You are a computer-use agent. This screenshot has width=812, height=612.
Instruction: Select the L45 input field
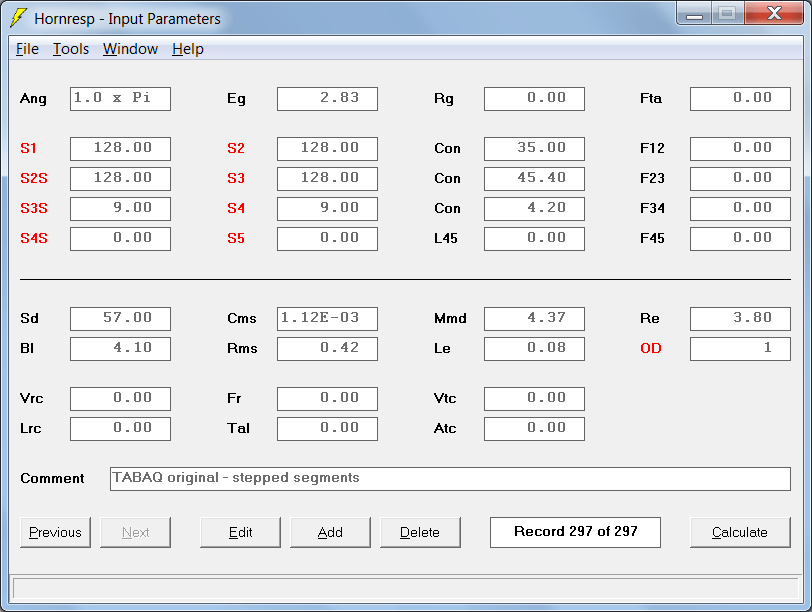[534, 239]
